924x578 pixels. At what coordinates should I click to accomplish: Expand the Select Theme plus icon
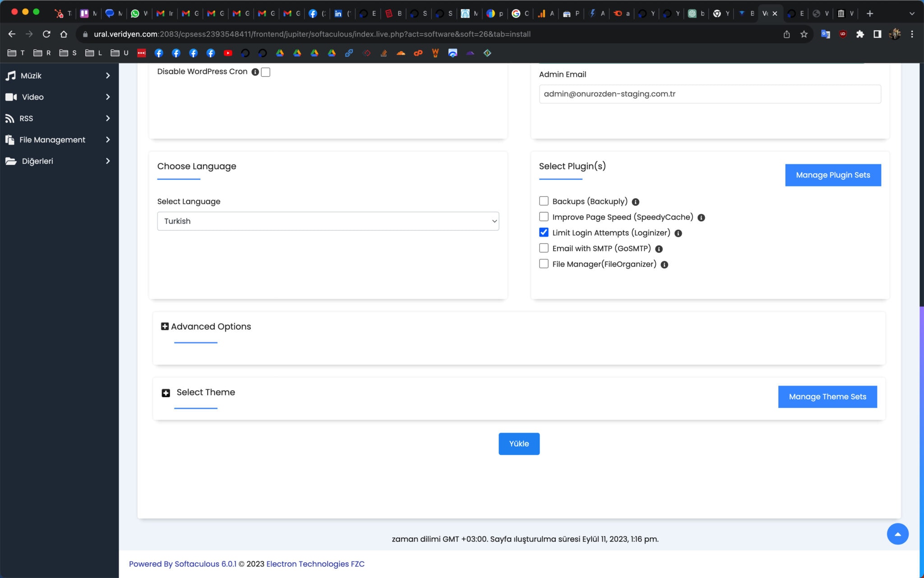click(x=166, y=393)
